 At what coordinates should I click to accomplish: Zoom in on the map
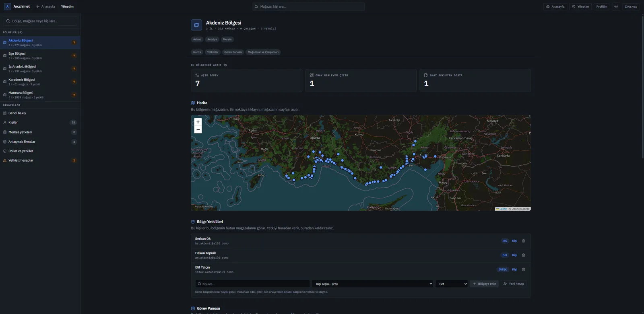tap(198, 122)
